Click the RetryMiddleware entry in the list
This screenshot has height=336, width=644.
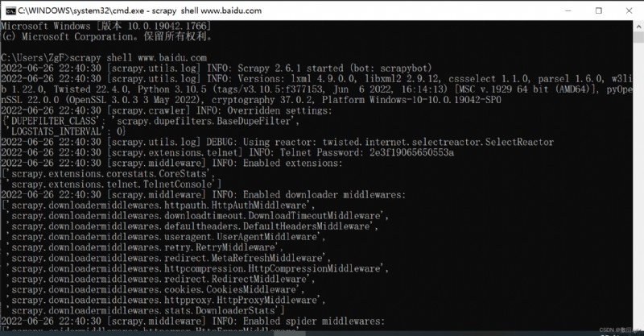pos(145,247)
